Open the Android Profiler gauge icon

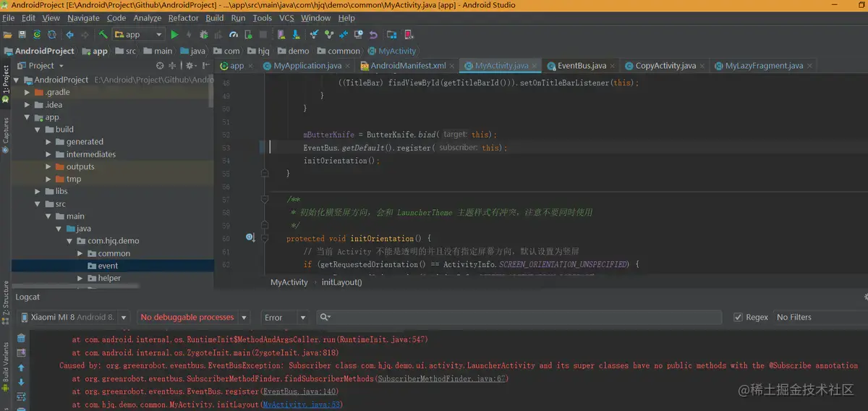233,34
